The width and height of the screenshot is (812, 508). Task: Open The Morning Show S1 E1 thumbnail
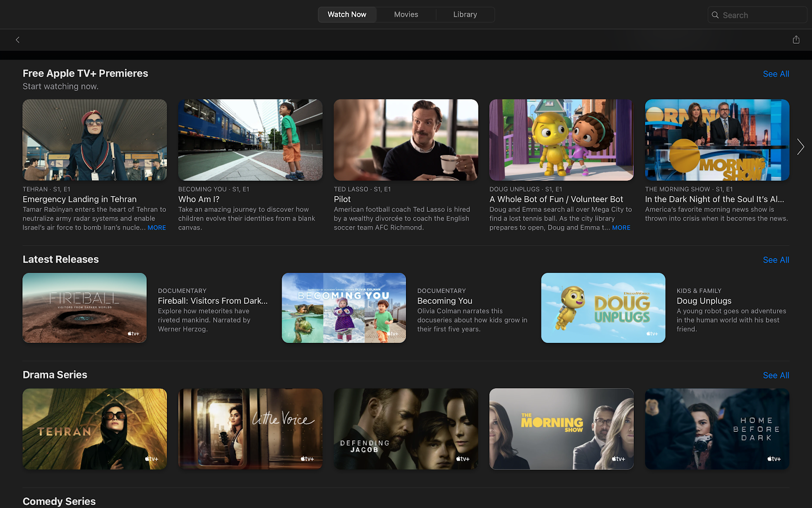[x=717, y=140]
